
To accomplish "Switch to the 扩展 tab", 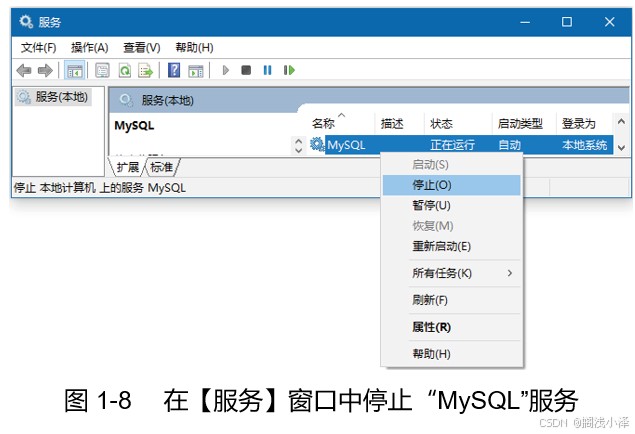I will pyautogui.click(x=127, y=167).
